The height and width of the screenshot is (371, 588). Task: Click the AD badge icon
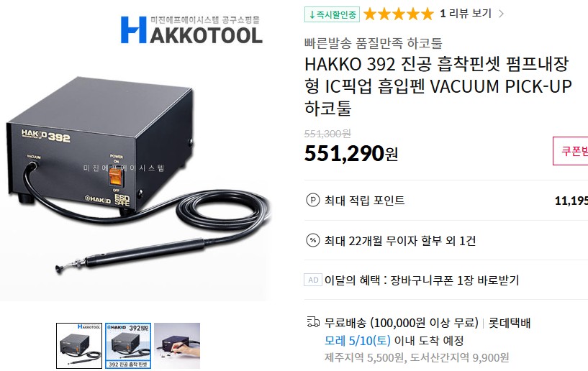click(x=313, y=280)
